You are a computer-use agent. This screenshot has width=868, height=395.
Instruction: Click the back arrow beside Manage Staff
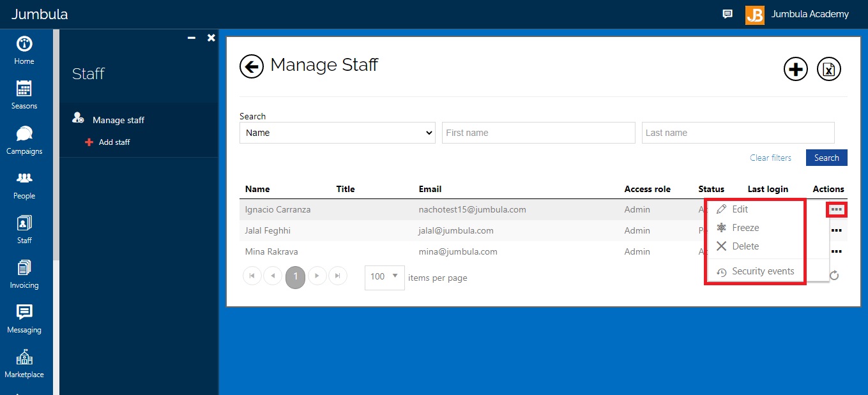(252, 66)
